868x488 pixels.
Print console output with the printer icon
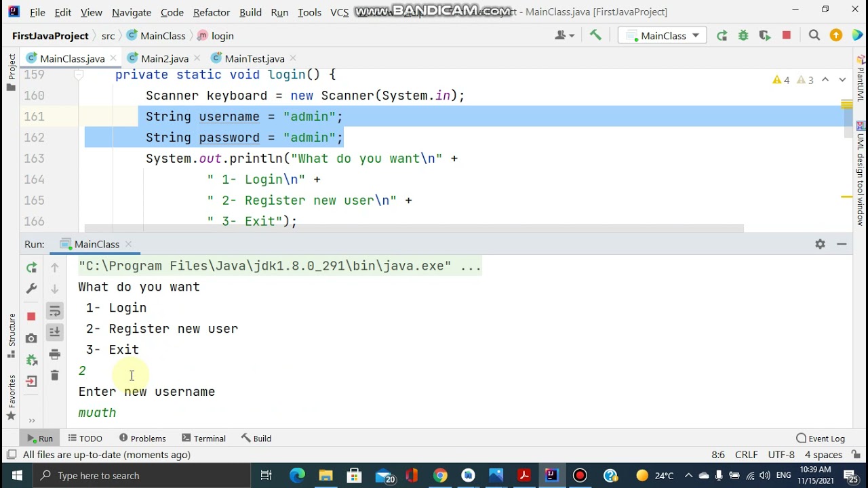tap(55, 354)
